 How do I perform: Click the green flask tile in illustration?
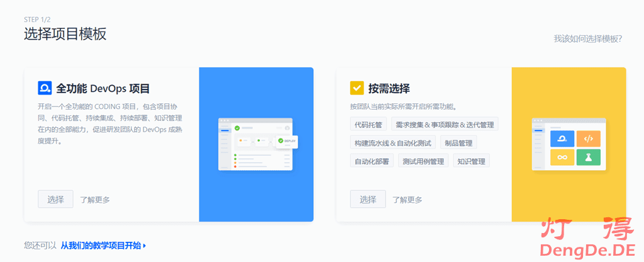[x=589, y=157]
